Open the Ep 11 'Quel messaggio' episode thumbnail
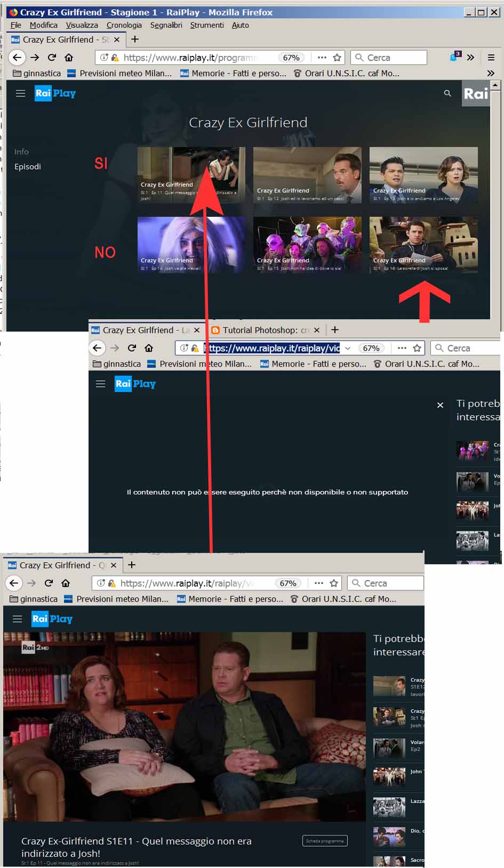 191,175
